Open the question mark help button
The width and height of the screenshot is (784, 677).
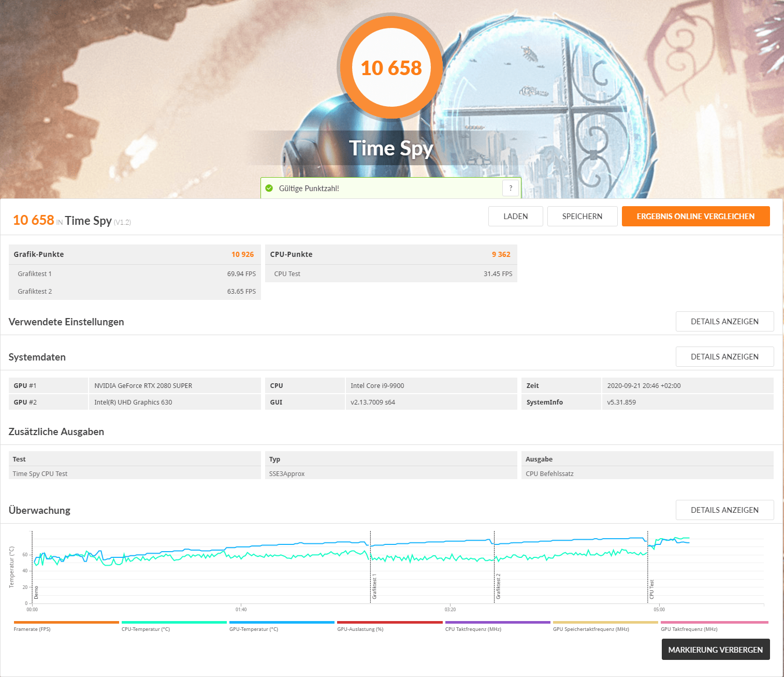(x=511, y=188)
